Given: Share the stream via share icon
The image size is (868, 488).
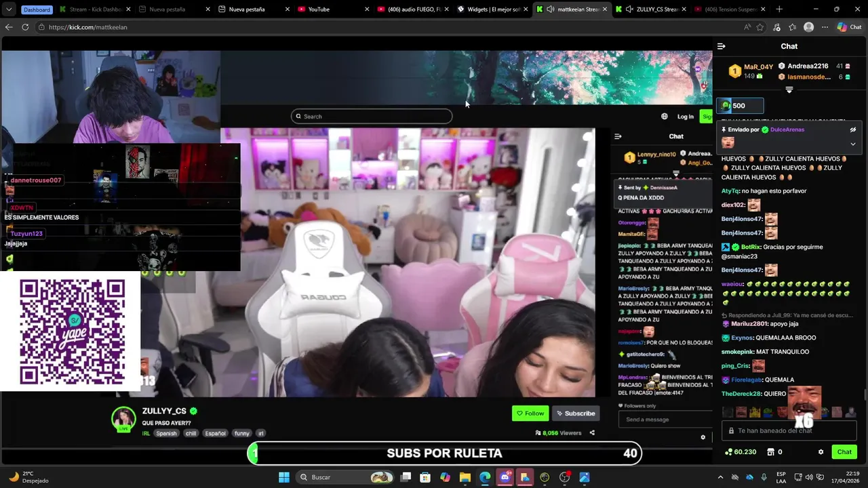Looking at the screenshot, I should pyautogui.click(x=592, y=432).
